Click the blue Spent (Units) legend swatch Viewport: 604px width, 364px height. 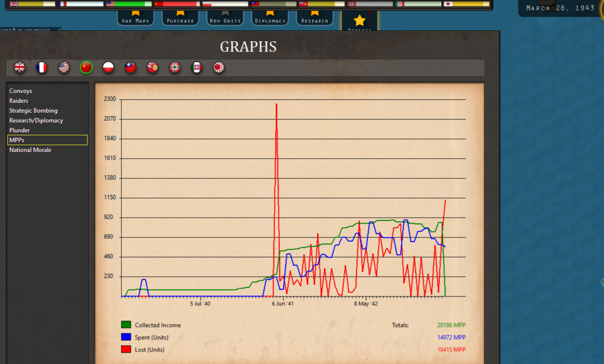(126, 337)
